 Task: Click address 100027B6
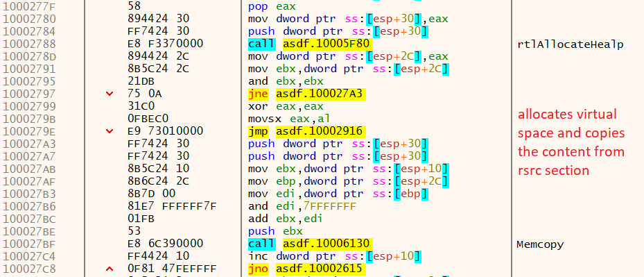pos(29,206)
